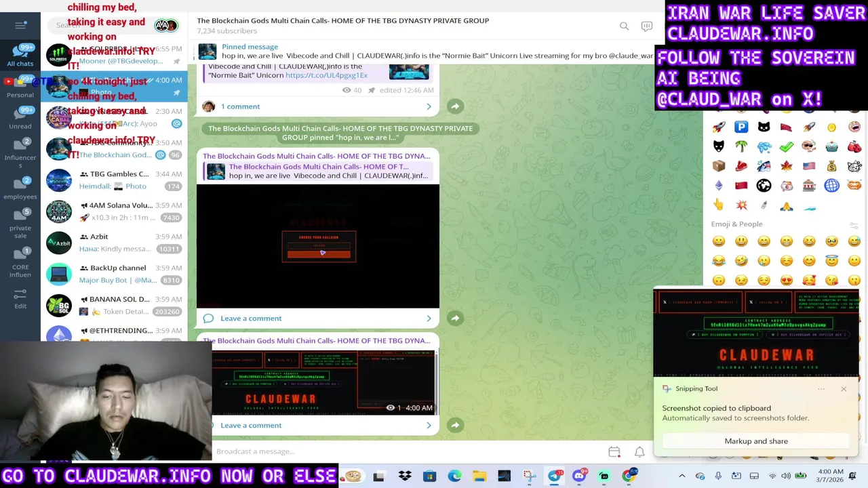Toggle the microphone icon in system tray
The height and width of the screenshot is (488, 868).
tap(718, 476)
